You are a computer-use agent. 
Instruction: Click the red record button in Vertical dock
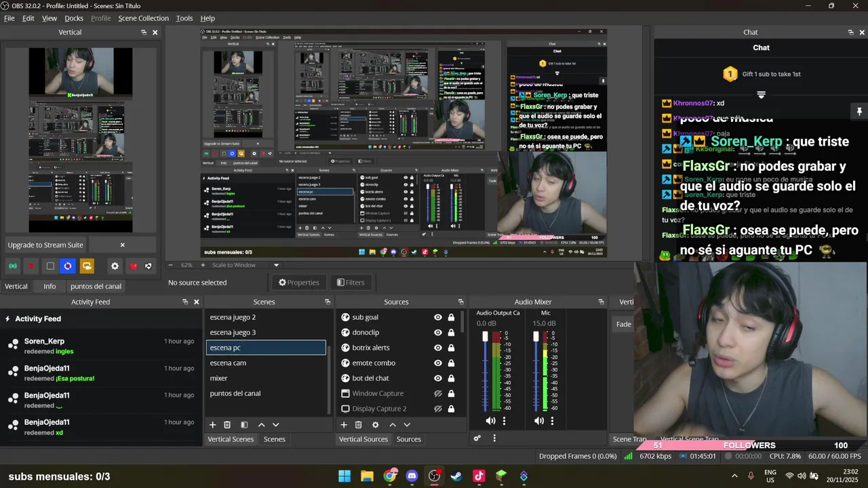click(x=31, y=266)
